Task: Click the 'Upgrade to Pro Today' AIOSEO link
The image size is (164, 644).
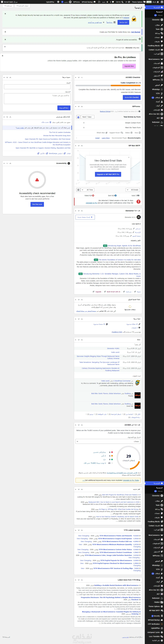Action: [x=131, y=480]
